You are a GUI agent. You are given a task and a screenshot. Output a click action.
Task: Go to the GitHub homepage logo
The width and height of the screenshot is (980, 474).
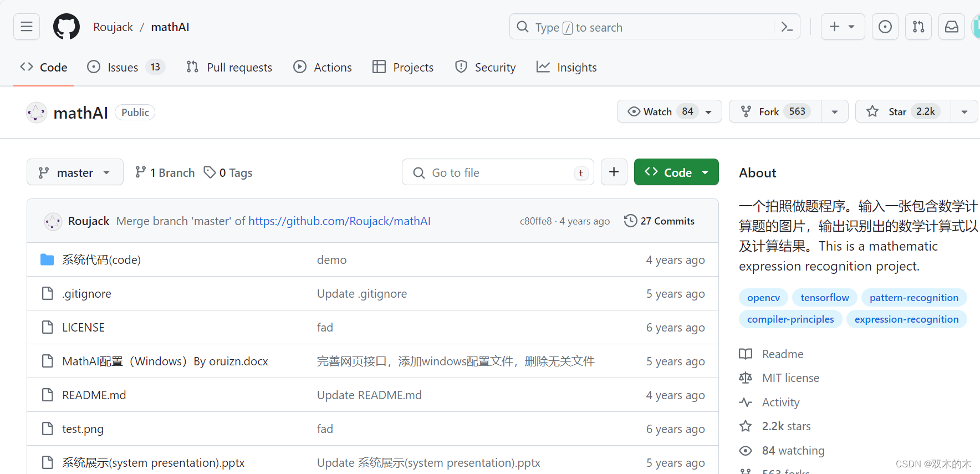(67, 27)
